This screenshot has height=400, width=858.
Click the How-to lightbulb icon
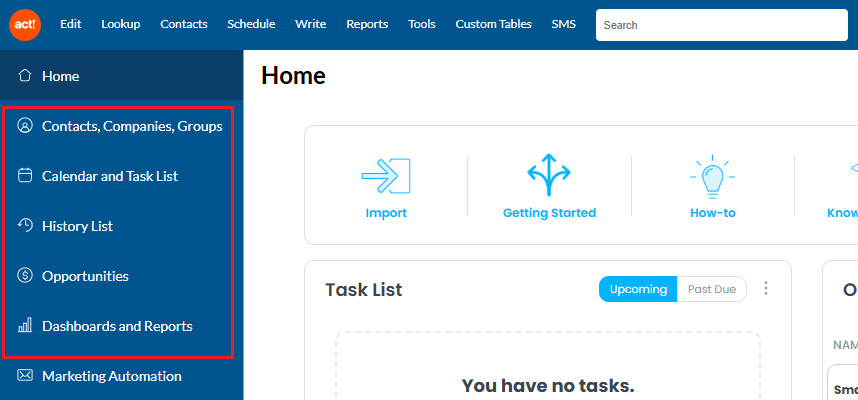pos(712,177)
